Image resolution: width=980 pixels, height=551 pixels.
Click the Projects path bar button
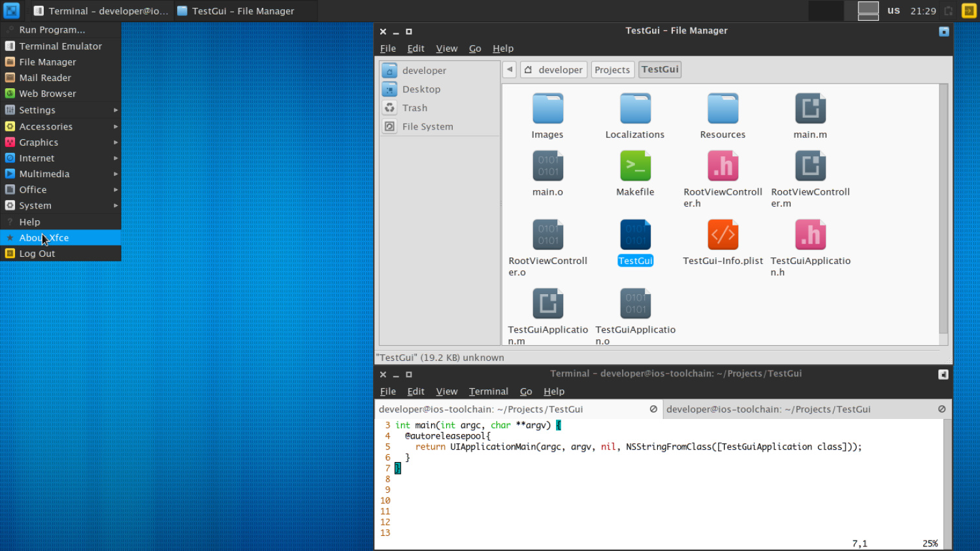click(612, 69)
